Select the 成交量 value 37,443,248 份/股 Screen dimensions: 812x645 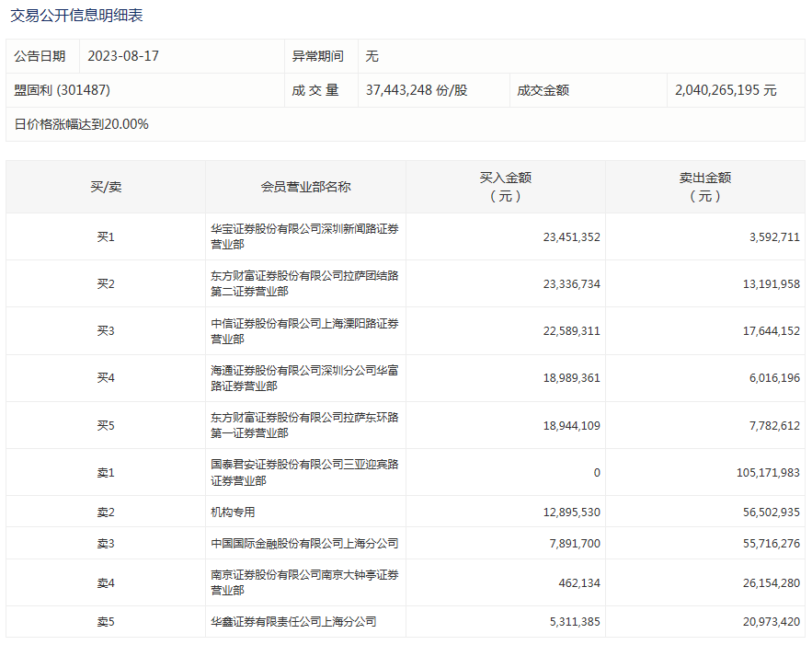416,90
